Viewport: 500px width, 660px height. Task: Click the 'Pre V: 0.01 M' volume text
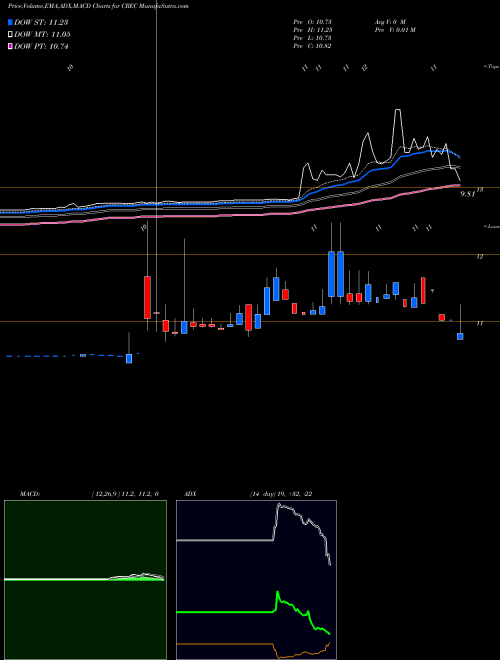pos(394,30)
